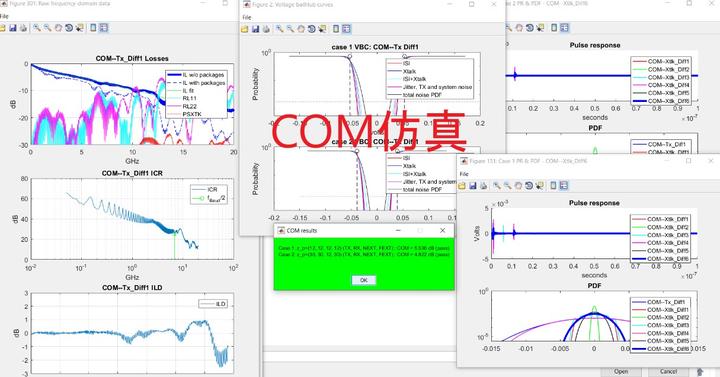Click the 'ICR' legend entry in the ICR plot

pos(206,189)
